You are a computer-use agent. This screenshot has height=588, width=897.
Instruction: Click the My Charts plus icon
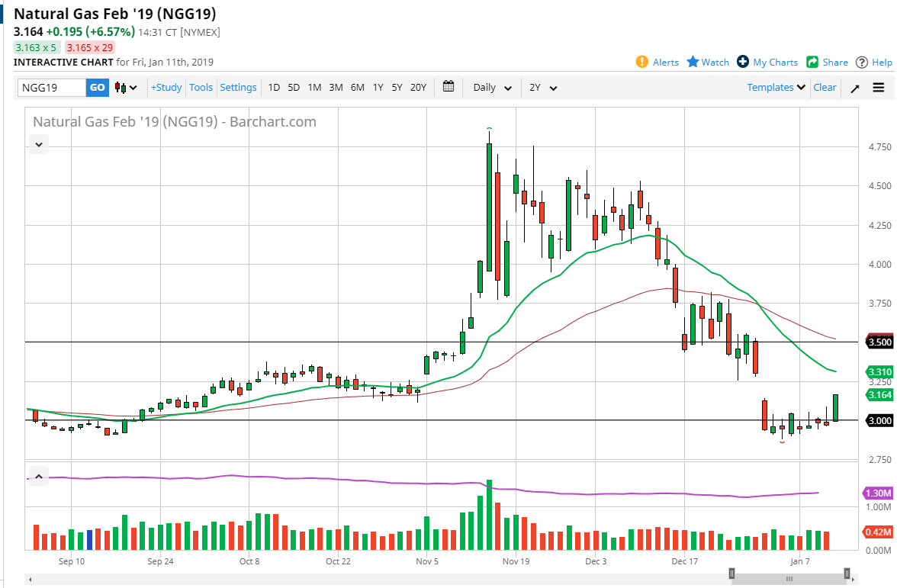(743, 63)
